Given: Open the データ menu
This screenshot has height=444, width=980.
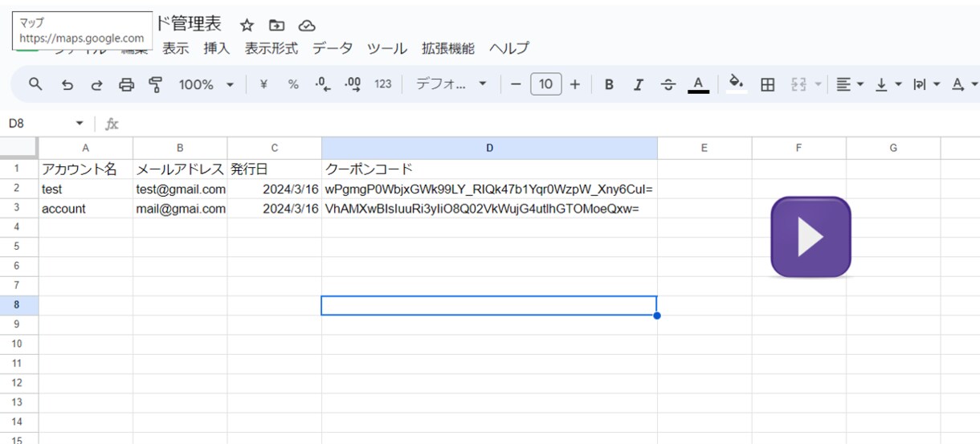Looking at the screenshot, I should [333, 49].
